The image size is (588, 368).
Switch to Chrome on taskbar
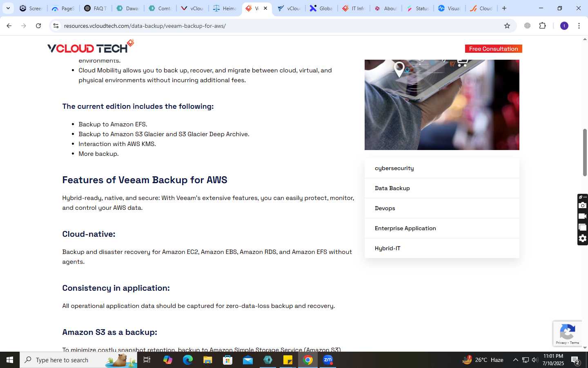(x=308, y=360)
